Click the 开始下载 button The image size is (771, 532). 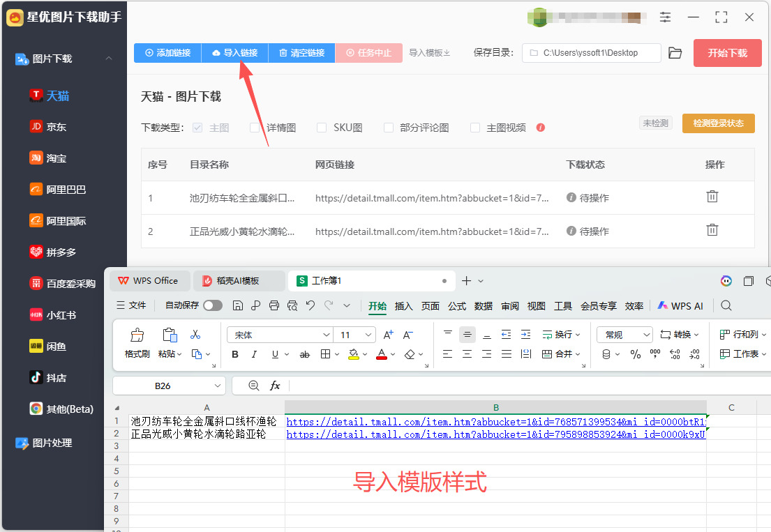727,53
